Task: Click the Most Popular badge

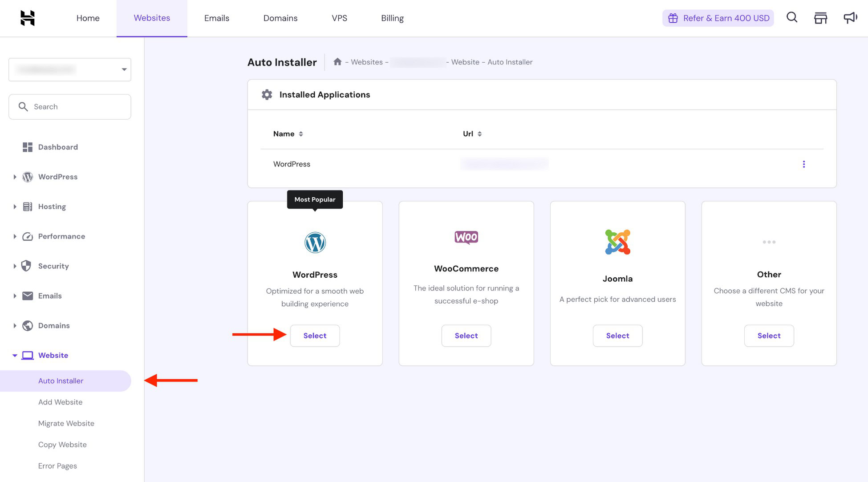Action: 315,199
